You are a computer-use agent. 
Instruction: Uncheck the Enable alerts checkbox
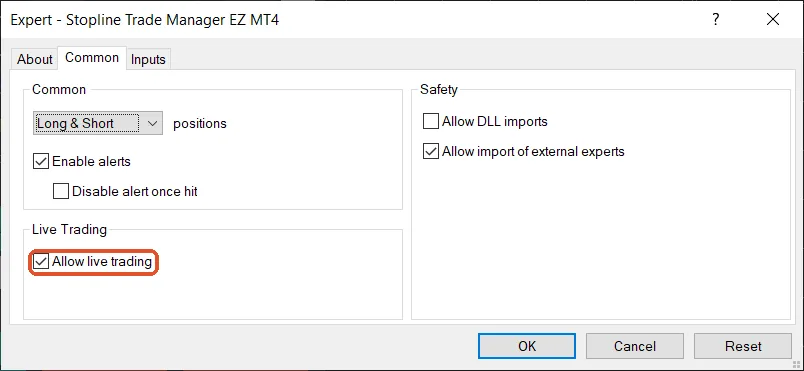tap(41, 161)
